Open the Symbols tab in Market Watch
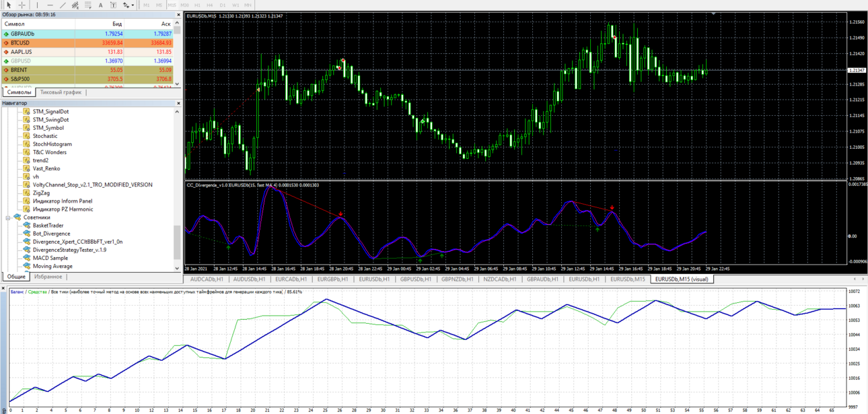Image resolution: width=868 pixels, height=414 pixels. (x=19, y=92)
